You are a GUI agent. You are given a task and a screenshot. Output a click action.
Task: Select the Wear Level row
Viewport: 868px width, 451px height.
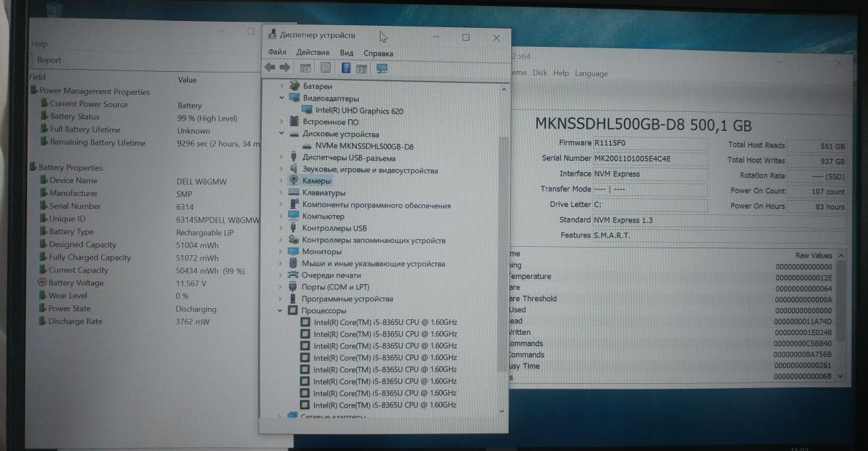pyautogui.click(x=144, y=296)
